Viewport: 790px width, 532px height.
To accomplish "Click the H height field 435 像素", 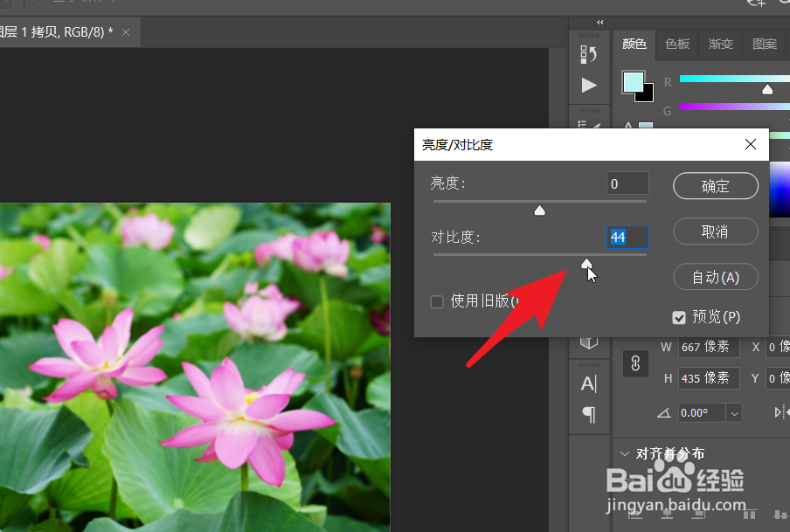I will (709, 378).
